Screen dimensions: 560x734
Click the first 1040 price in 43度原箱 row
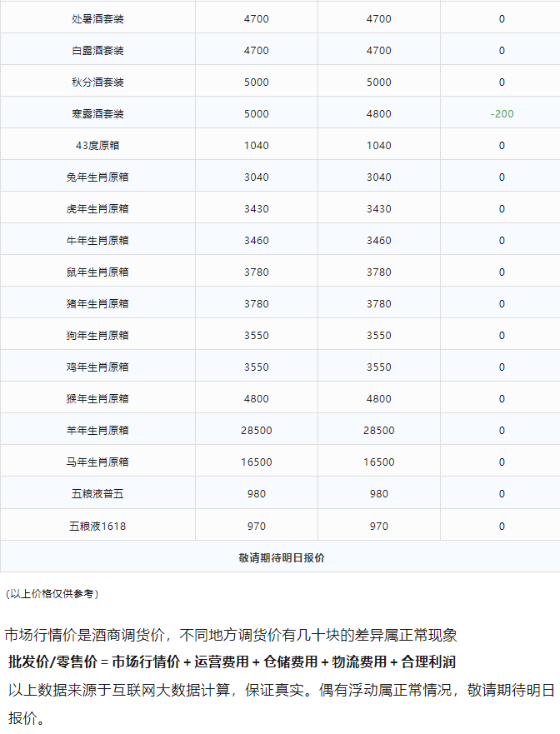[257, 146]
